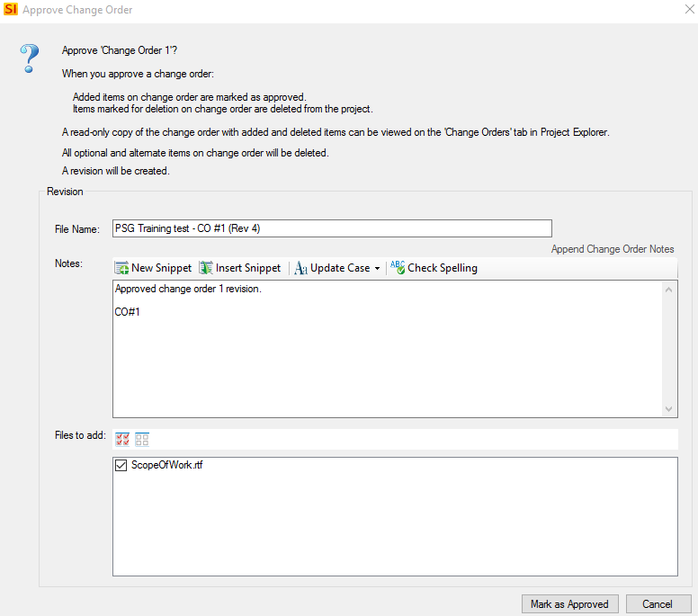Image resolution: width=698 pixels, height=616 pixels.
Task: Uncheck all files with empty grid icon
Action: (142, 440)
